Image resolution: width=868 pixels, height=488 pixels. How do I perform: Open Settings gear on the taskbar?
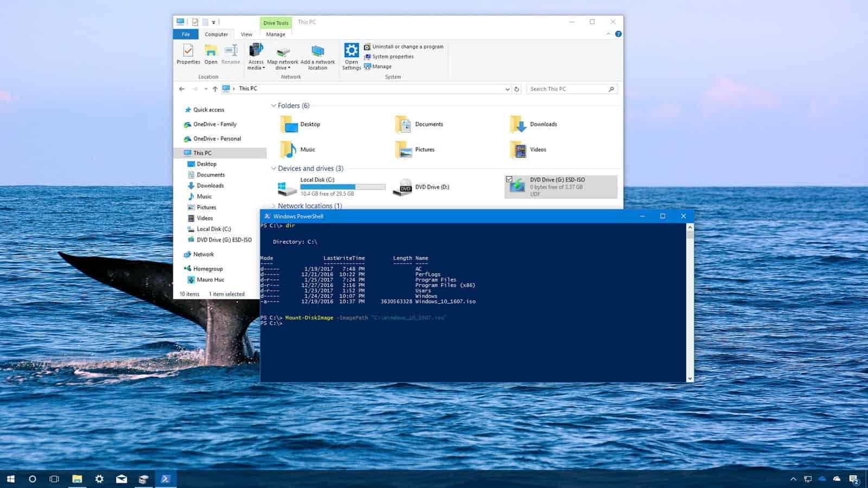click(x=99, y=479)
